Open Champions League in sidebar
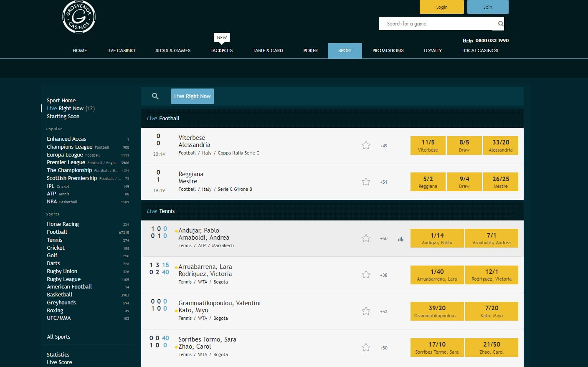The width and height of the screenshot is (588, 367). tap(70, 147)
